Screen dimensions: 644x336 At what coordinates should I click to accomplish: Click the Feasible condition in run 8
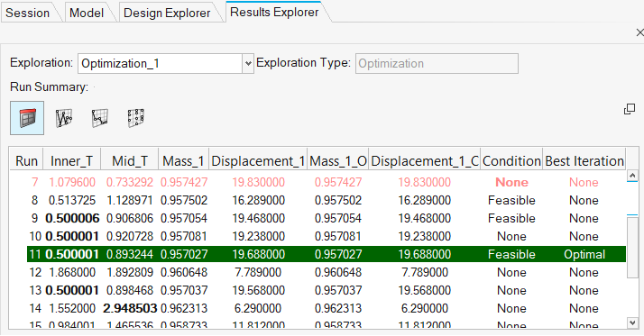(x=511, y=200)
